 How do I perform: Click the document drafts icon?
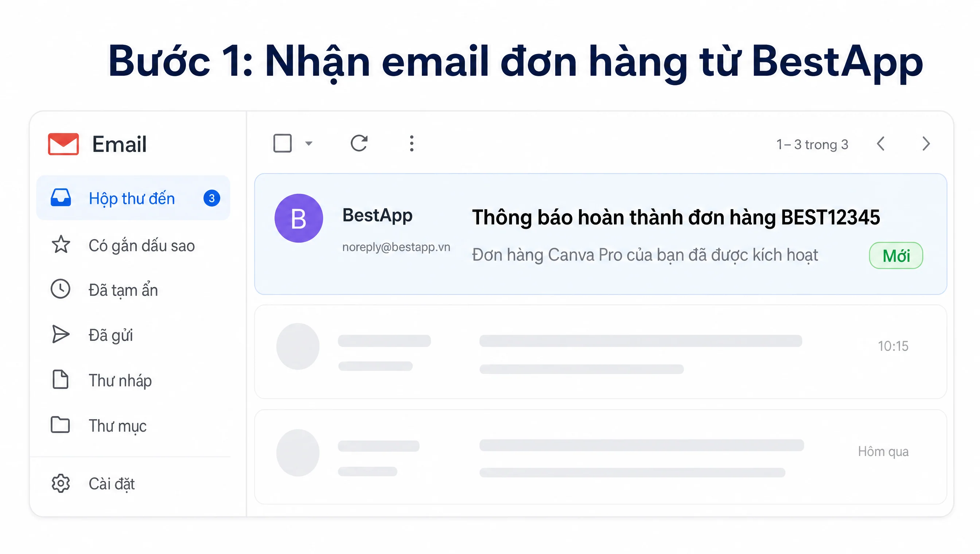pyautogui.click(x=60, y=379)
